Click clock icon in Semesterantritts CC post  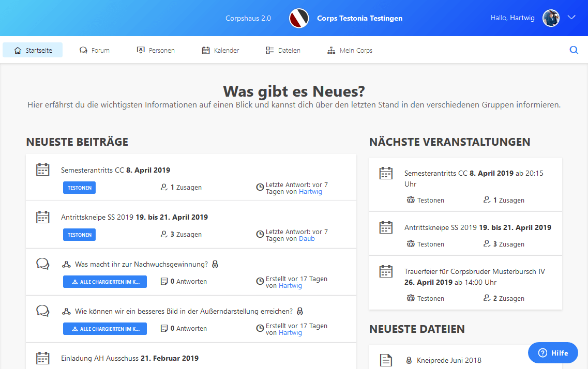[260, 187]
